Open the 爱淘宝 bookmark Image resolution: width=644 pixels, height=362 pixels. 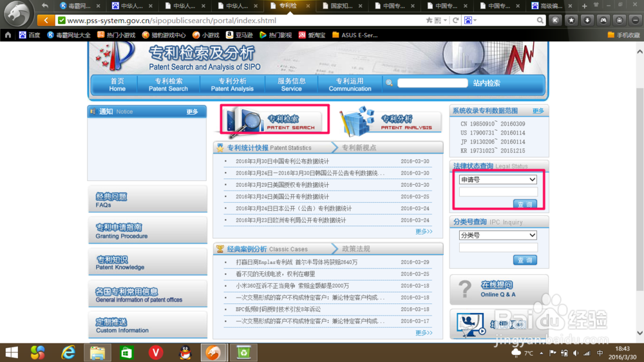pyautogui.click(x=312, y=35)
